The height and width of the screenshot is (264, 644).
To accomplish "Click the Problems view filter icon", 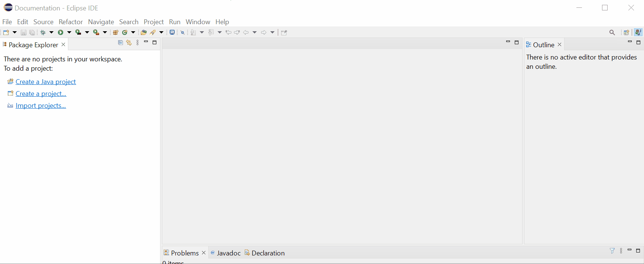I will [612, 251].
